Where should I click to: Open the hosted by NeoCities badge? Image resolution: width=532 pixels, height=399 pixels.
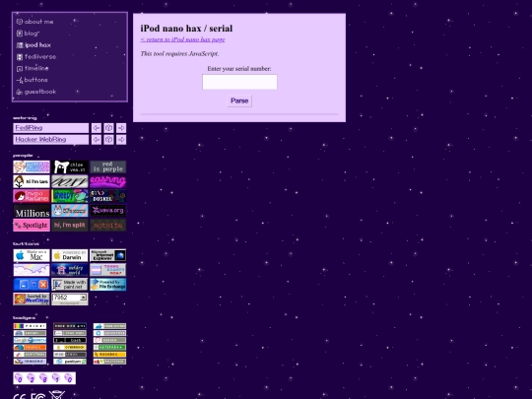point(32,299)
